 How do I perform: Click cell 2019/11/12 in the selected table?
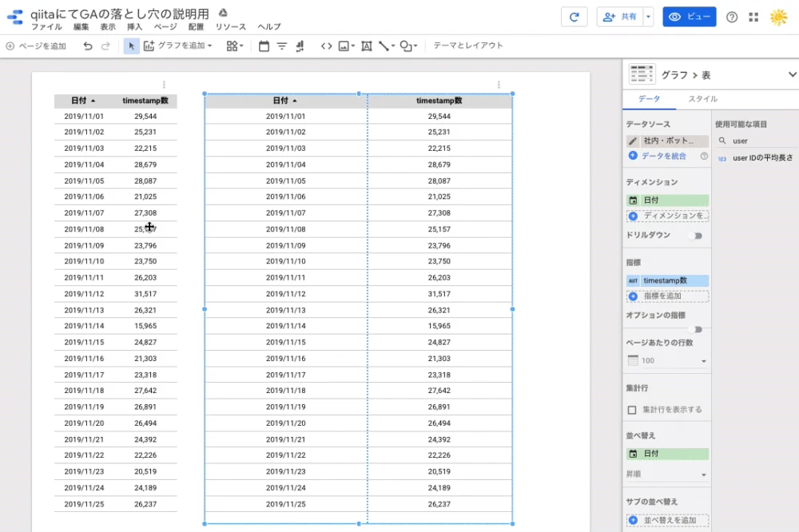coord(285,294)
